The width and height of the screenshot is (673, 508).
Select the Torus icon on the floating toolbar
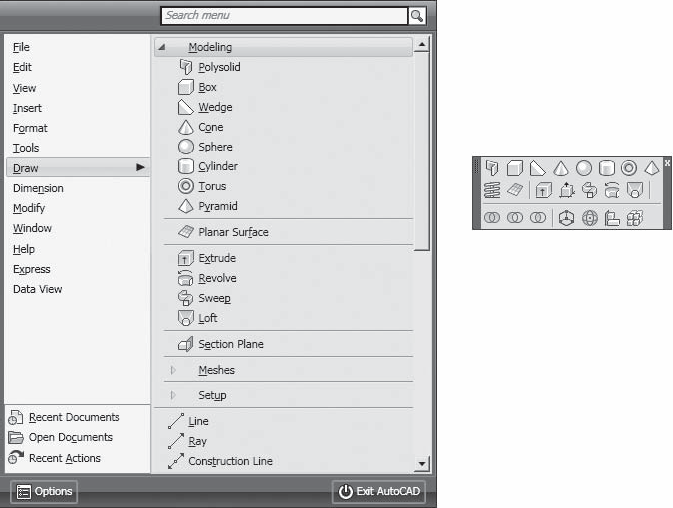coord(629,168)
